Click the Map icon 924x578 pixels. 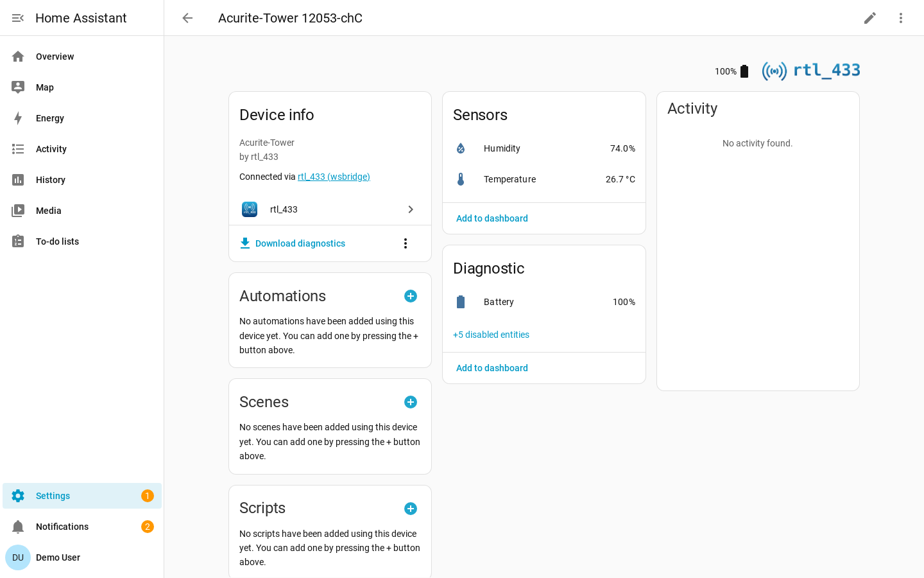click(x=18, y=87)
